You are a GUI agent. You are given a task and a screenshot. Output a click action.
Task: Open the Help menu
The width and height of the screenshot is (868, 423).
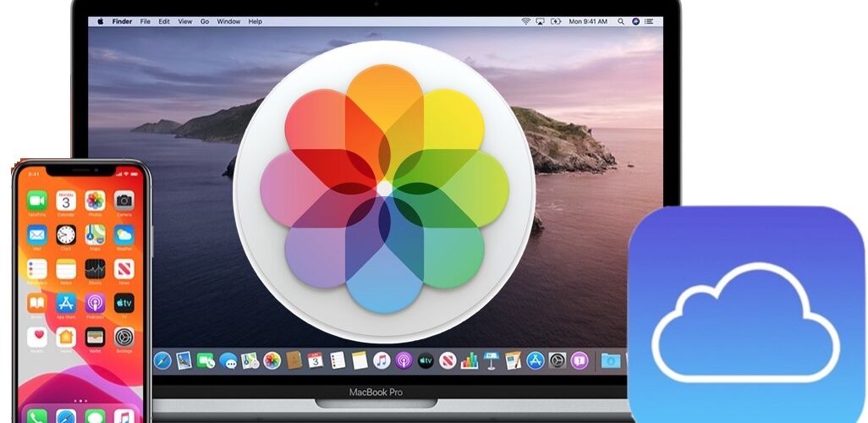click(x=255, y=22)
